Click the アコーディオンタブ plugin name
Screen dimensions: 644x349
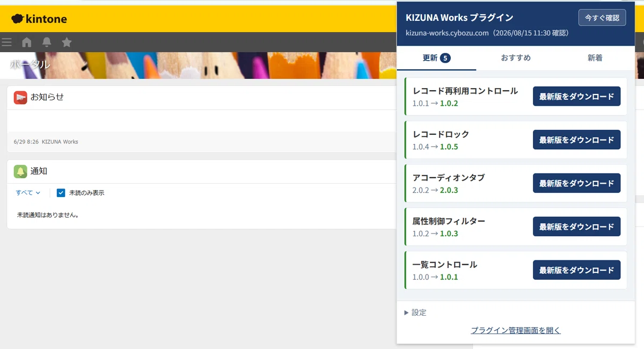pos(449,178)
